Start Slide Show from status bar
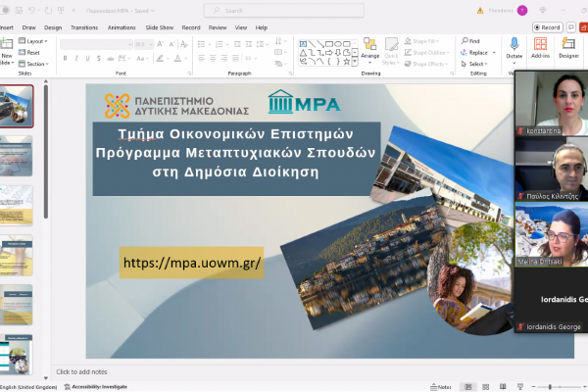The width and height of the screenshot is (588, 392). pyautogui.click(x=520, y=387)
